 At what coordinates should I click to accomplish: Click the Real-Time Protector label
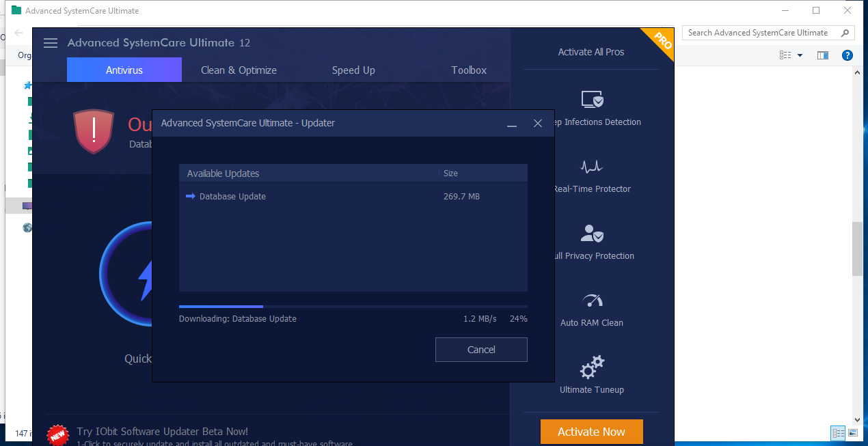click(x=592, y=189)
